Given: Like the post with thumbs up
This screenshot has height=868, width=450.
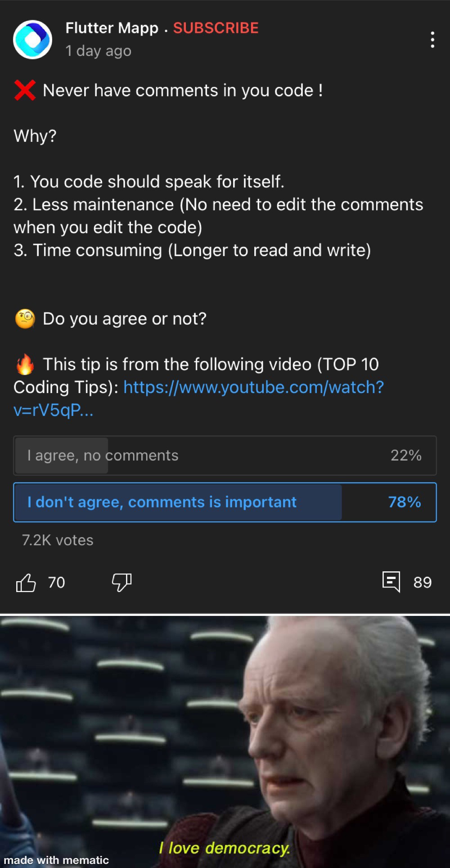Looking at the screenshot, I should click(x=26, y=583).
